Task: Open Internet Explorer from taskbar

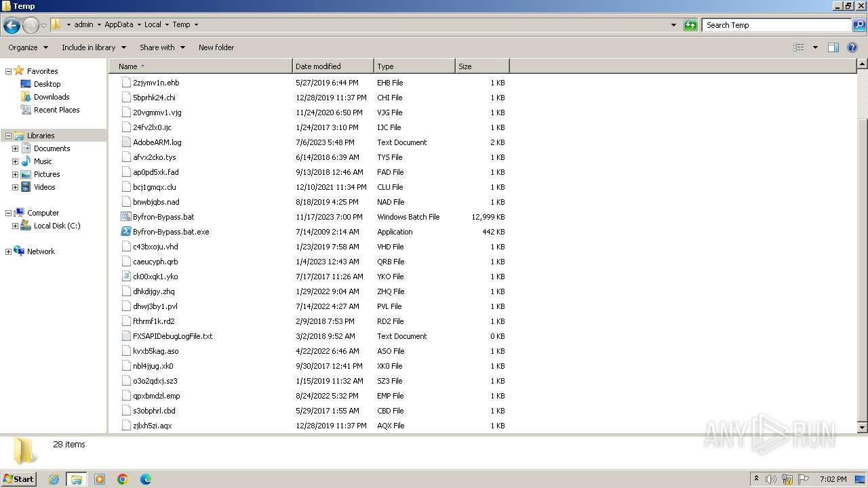Action: point(54,479)
